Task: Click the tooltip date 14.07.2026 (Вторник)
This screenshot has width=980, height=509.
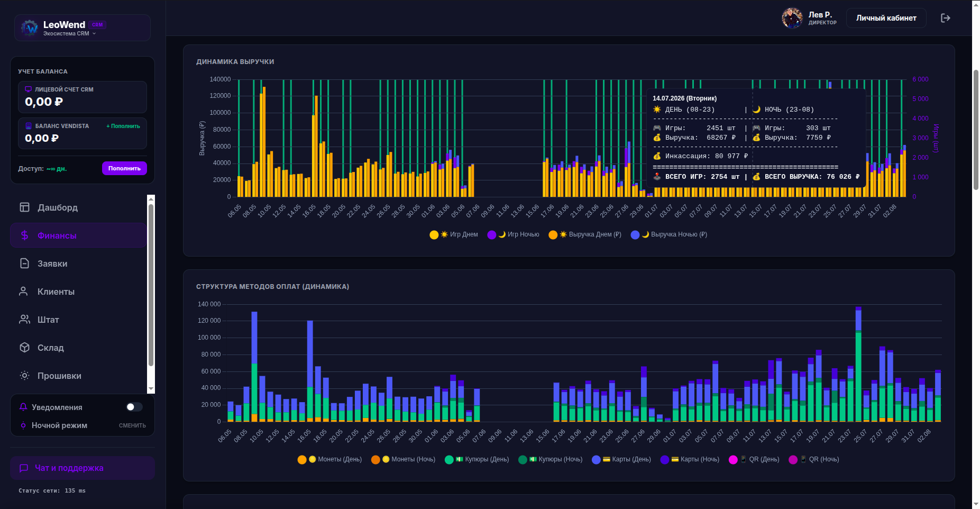Action: 684,98
